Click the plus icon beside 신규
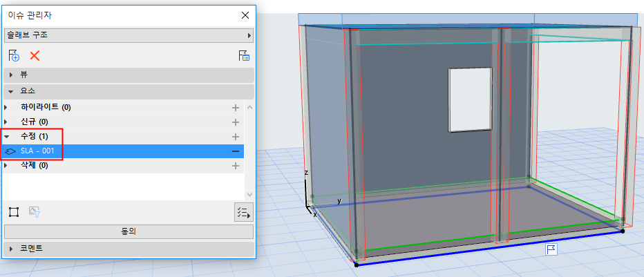 [x=236, y=122]
